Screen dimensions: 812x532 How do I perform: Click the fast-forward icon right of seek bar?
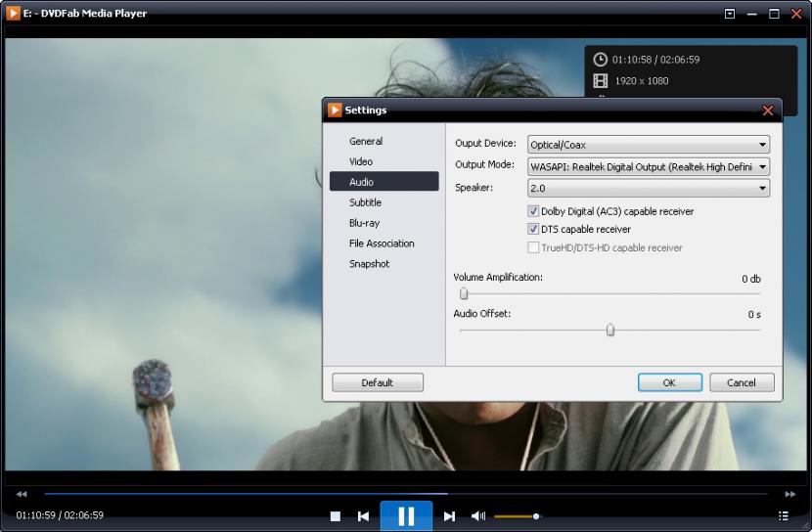pos(790,494)
